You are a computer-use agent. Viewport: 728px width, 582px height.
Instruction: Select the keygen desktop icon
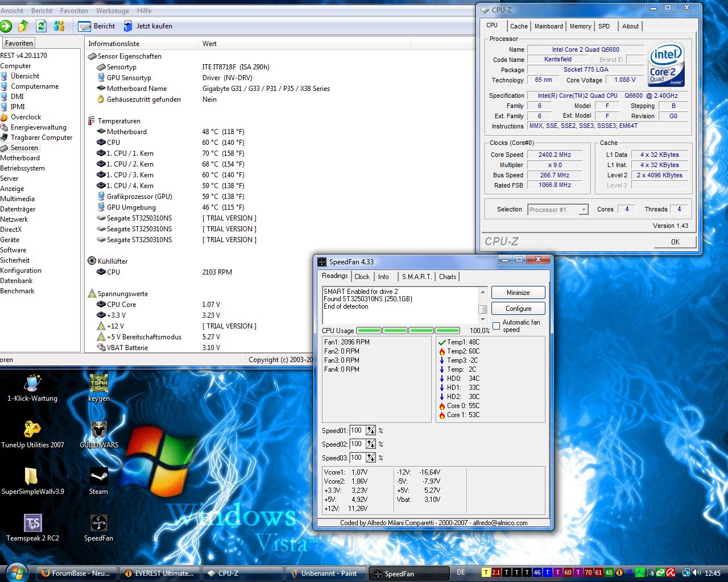[99, 388]
